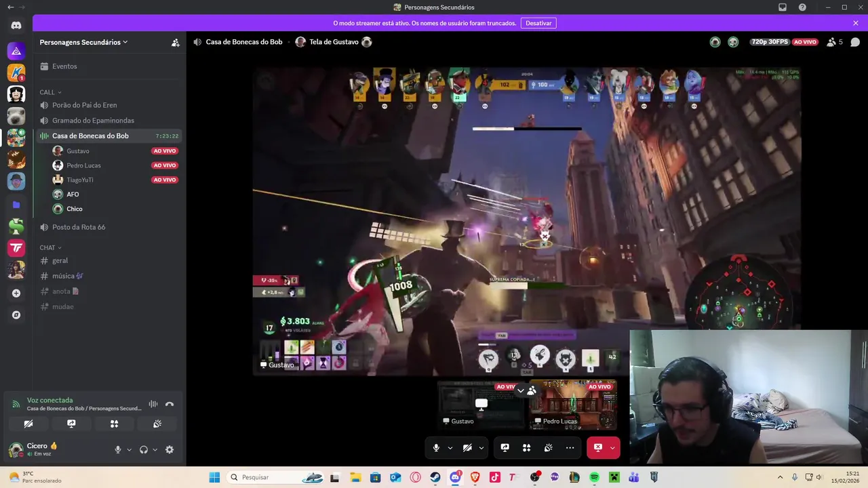
Task: Open the Help question mark icon
Action: click(803, 7)
